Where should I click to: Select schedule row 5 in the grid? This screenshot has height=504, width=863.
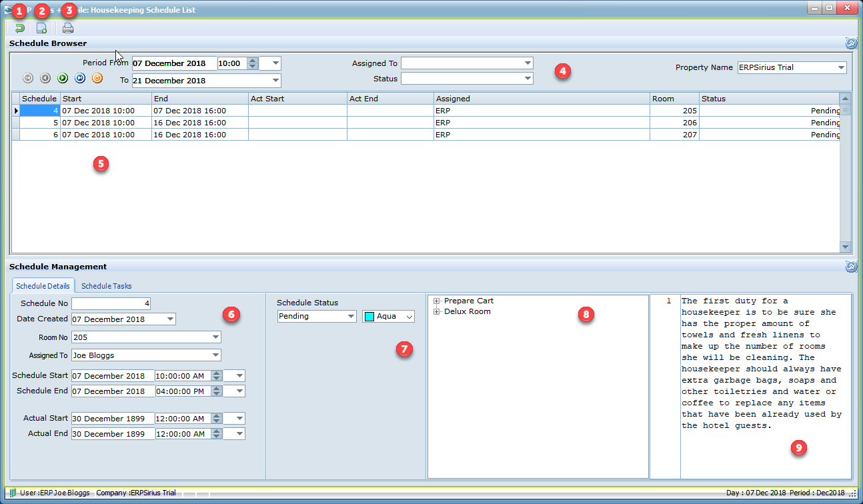(426, 123)
